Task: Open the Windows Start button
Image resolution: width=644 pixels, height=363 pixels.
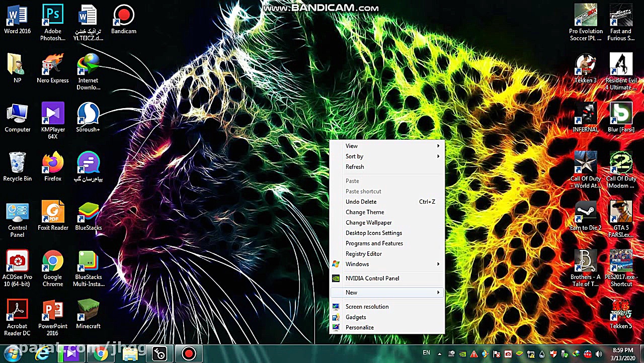Action: click(x=12, y=353)
